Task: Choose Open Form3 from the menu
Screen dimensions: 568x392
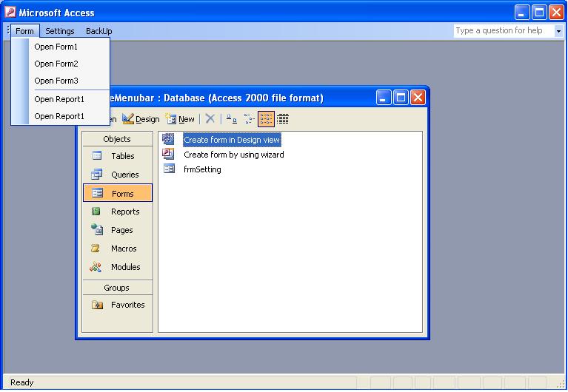Action: point(61,81)
